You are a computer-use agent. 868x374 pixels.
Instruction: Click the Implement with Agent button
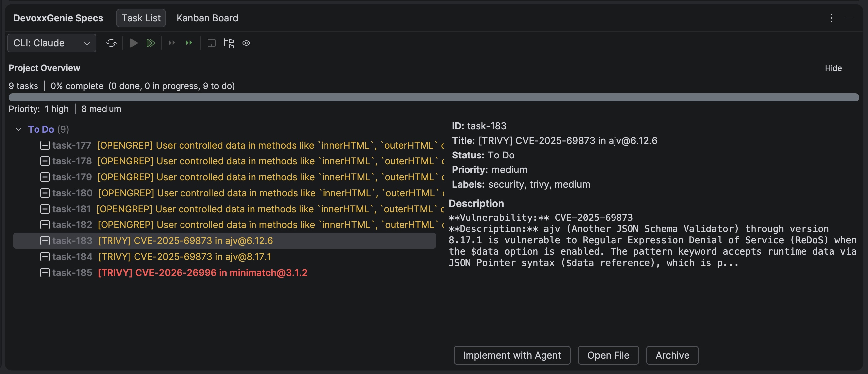[512, 355]
